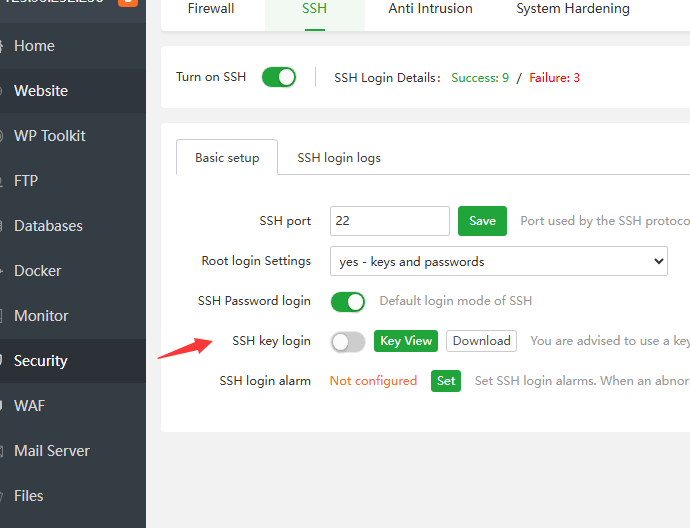This screenshot has height=528, width=690.
Task: View the Failure: 3 login details
Action: coord(554,78)
